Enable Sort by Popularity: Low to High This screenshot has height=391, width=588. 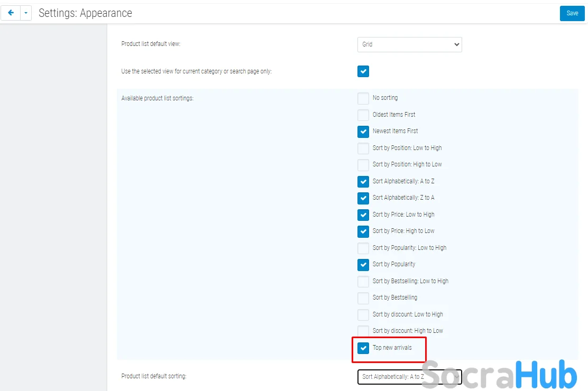[x=363, y=248]
